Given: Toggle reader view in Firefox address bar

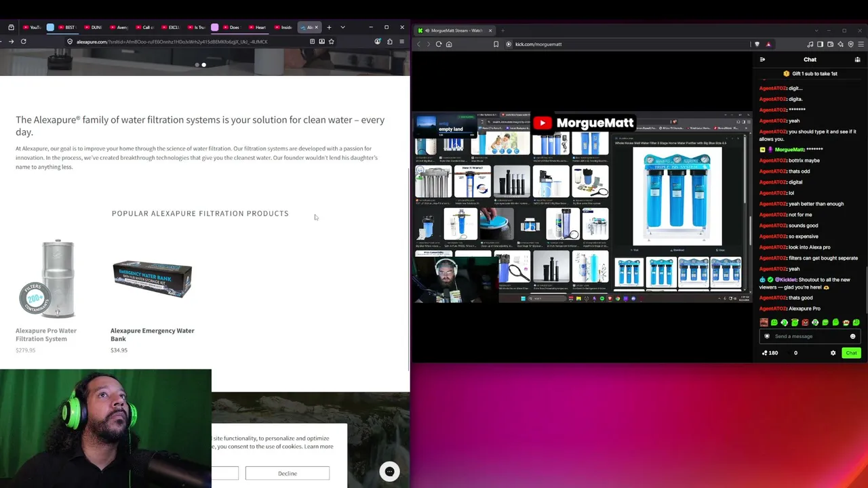Looking at the screenshot, I should (x=312, y=41).
